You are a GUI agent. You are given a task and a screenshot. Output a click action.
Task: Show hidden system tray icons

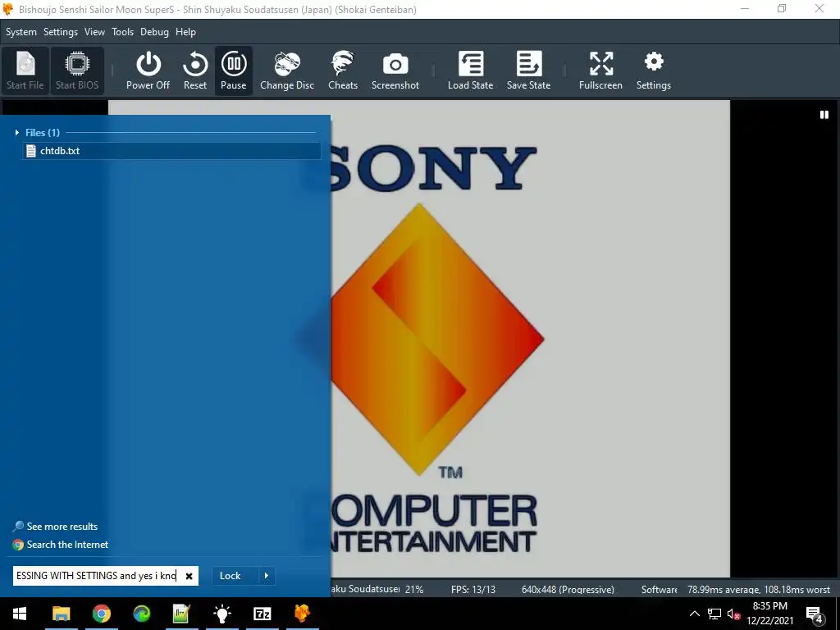694,614
